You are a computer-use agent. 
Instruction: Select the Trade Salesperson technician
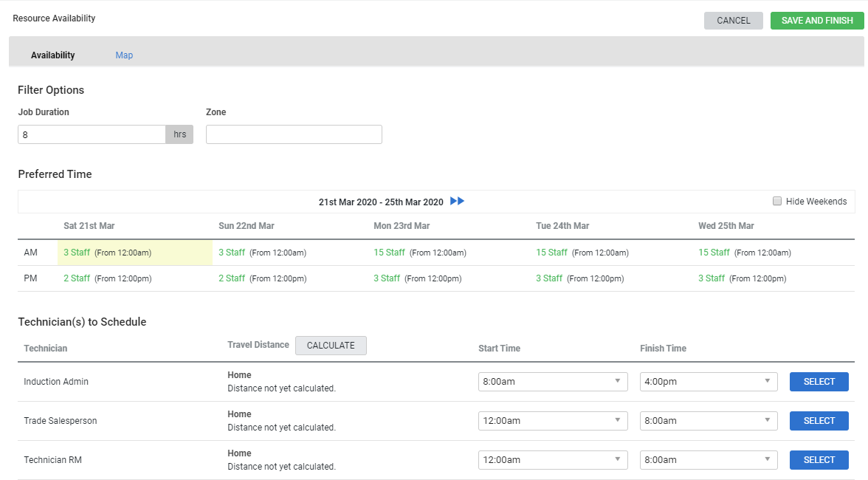click(x=819, y=421)
